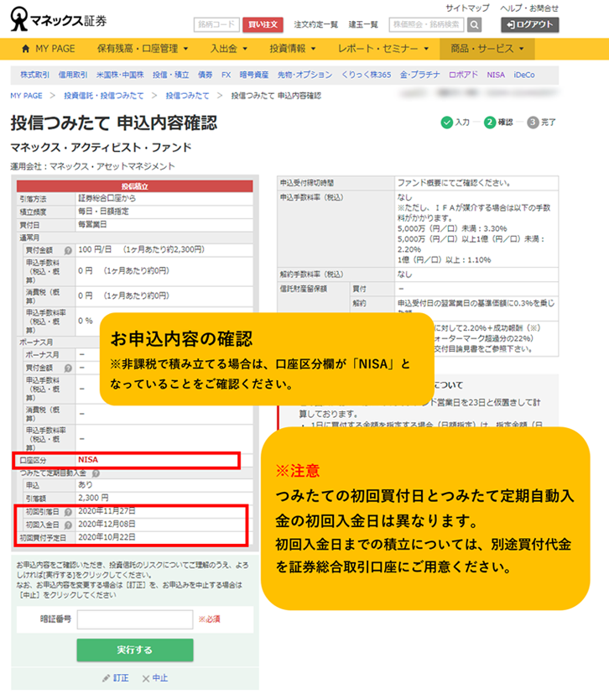Click 初回入金日 value 2020年12月08日

coord(107,524)
